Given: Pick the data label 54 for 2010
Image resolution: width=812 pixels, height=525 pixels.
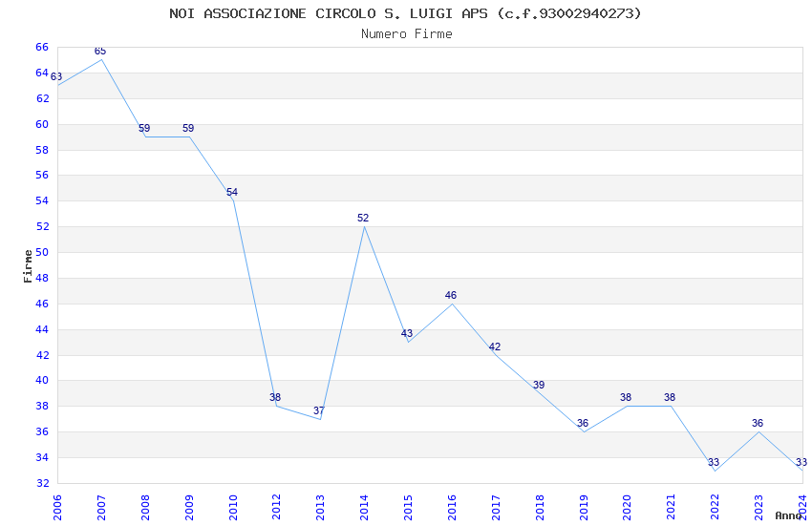Looking at the screenshot, I should 232,192.
